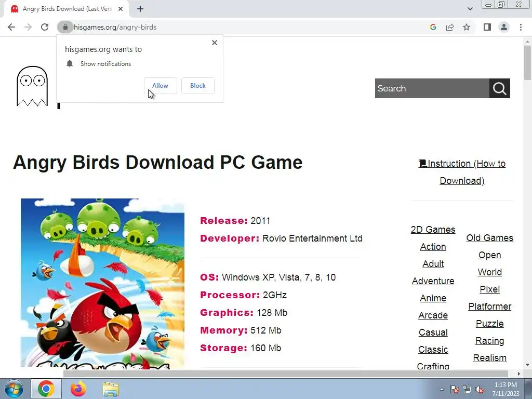Dismiss the notification permission popup

tap(215, 43)
